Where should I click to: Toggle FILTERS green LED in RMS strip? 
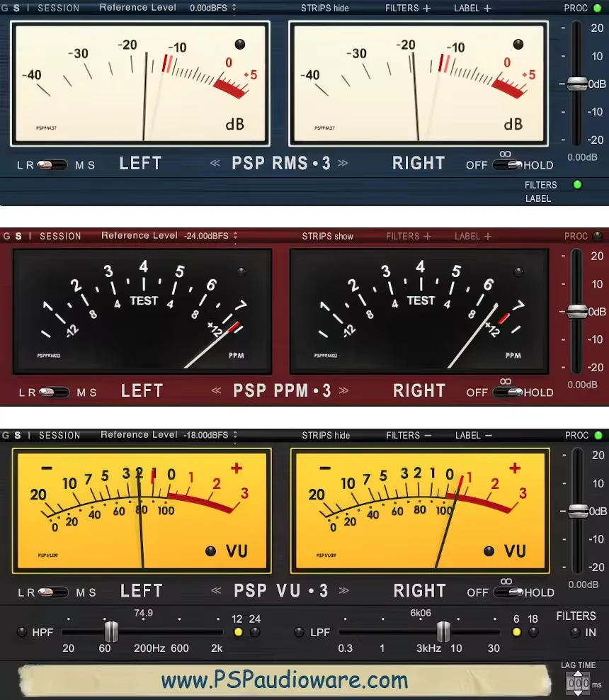point(577,184)
